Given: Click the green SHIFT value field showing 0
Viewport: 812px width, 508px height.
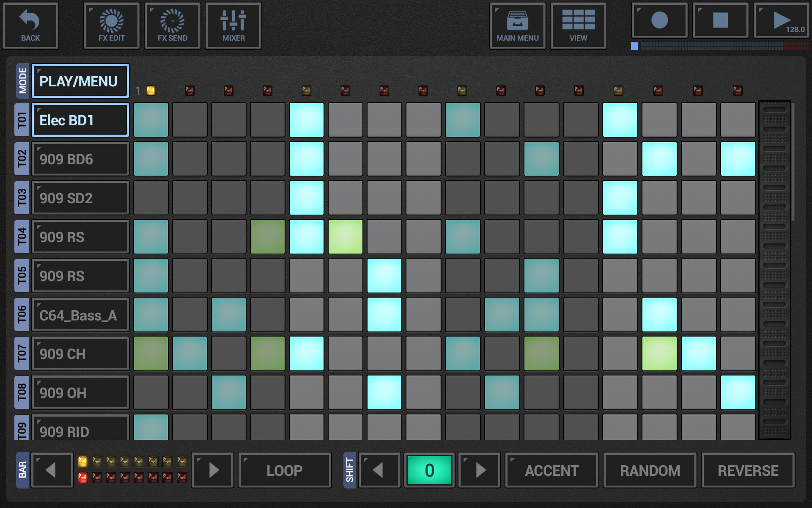Looking at the screenshot, I should [x=429, y=470].
